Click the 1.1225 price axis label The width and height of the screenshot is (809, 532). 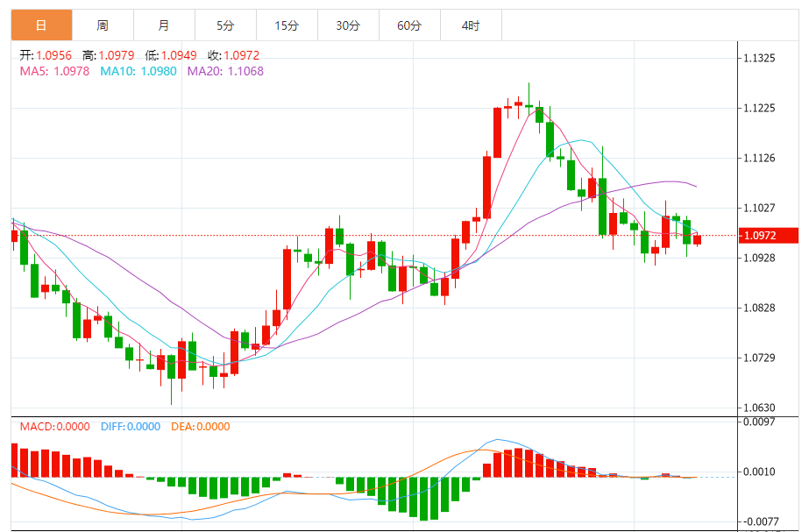(x=759, y=108)
